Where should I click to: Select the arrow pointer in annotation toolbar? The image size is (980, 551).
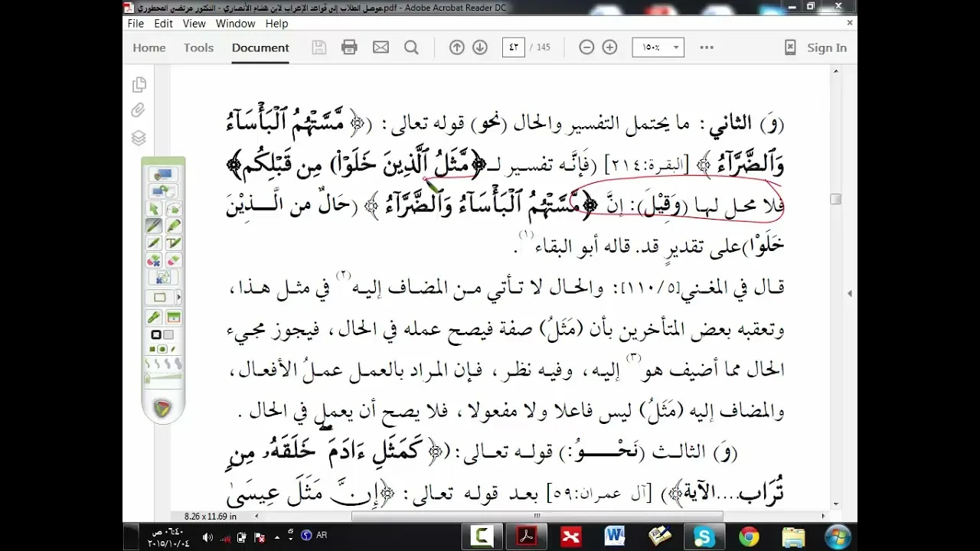click(154, 208)
